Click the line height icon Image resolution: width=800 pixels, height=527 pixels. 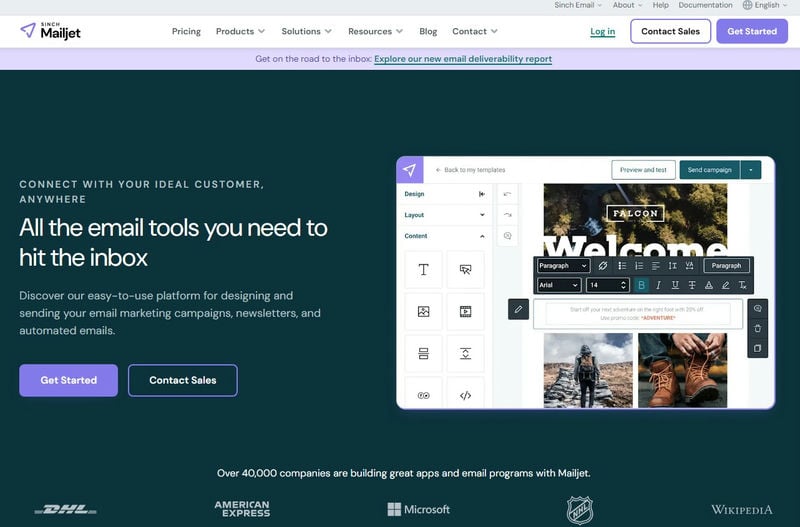tap(672, 265)
